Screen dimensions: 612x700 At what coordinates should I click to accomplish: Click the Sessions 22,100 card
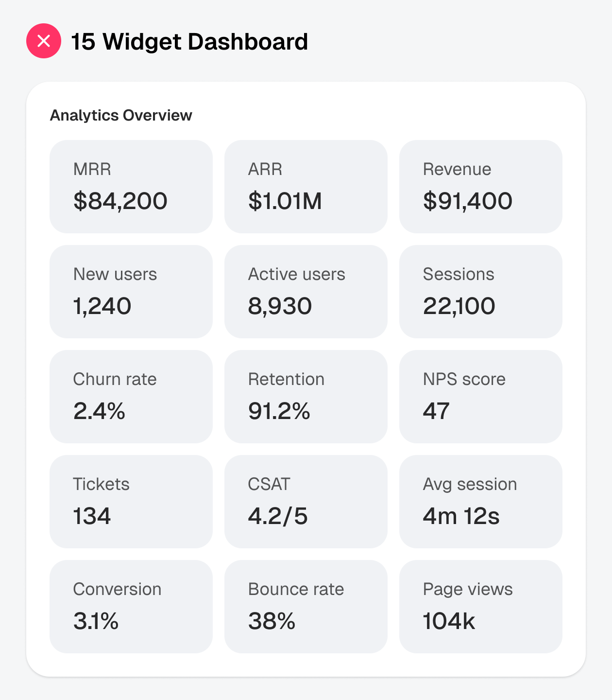coord(481,292)
